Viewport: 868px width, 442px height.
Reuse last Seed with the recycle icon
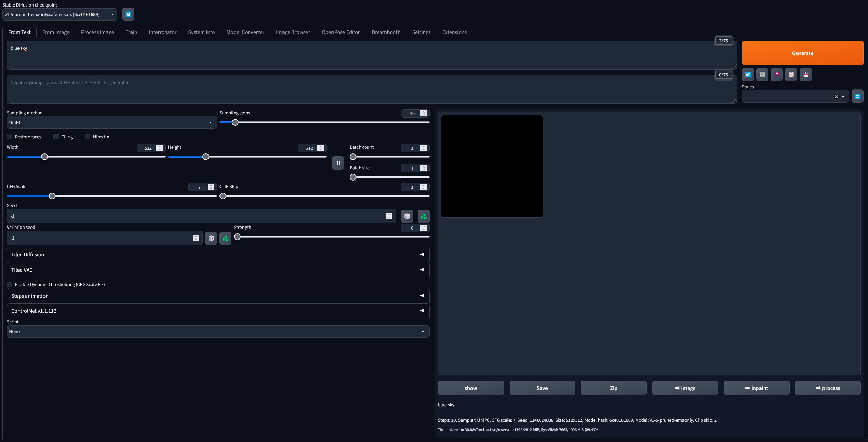pyautogui.click(x=424, y=216)
